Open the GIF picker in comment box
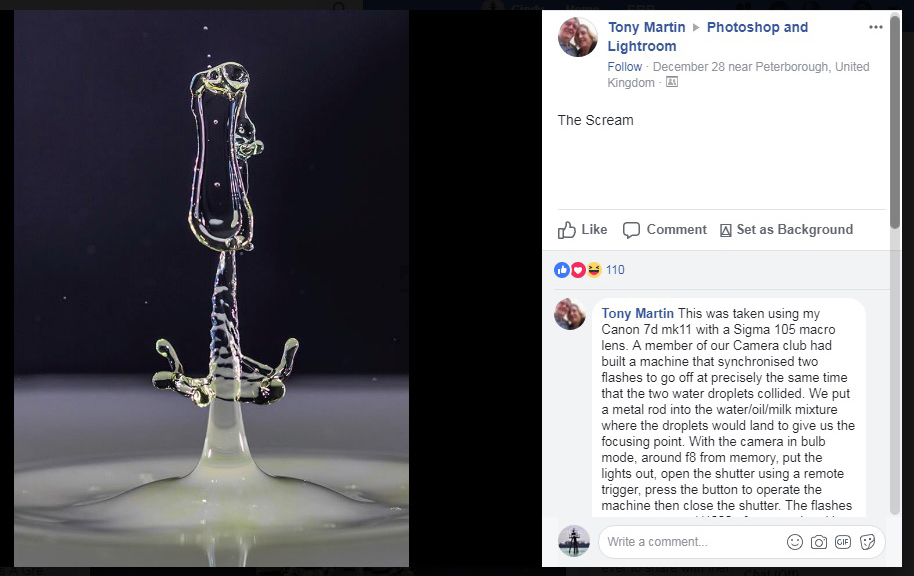The image size is (914, 576). 843,542
